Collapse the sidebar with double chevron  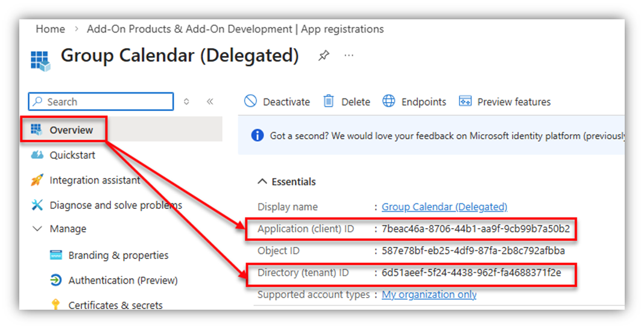[210, 101]
